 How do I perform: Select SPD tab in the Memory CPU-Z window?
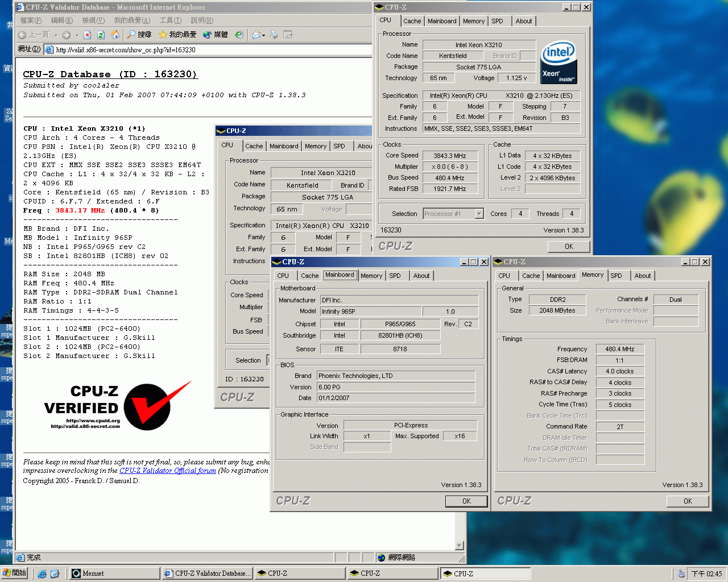(616, 276)
